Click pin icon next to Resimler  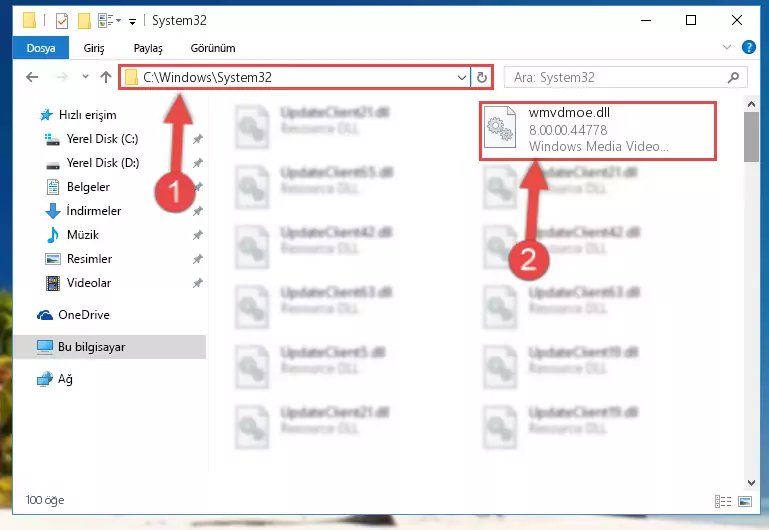tap(198, 259)
